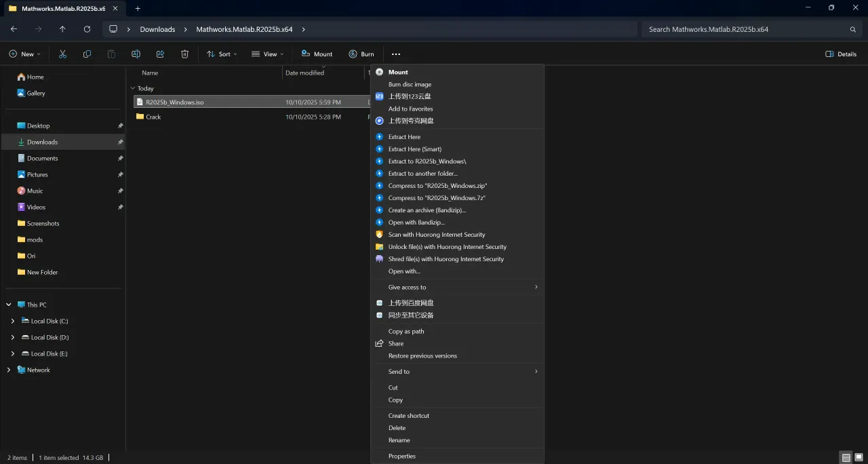Open the See more ellipsis menu
Screen dimensions: 868x464
[x=396, y=54]
